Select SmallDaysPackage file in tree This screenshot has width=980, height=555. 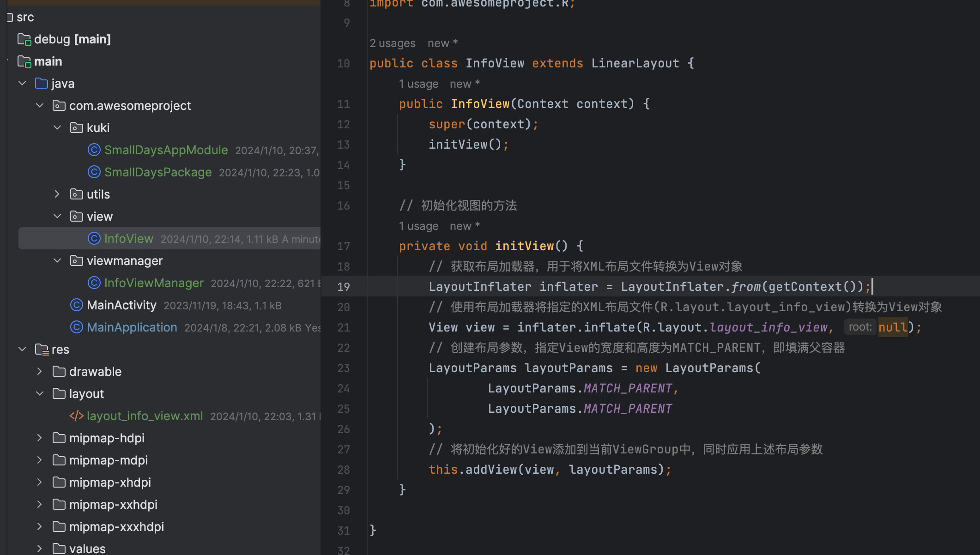tap(158, 172)
